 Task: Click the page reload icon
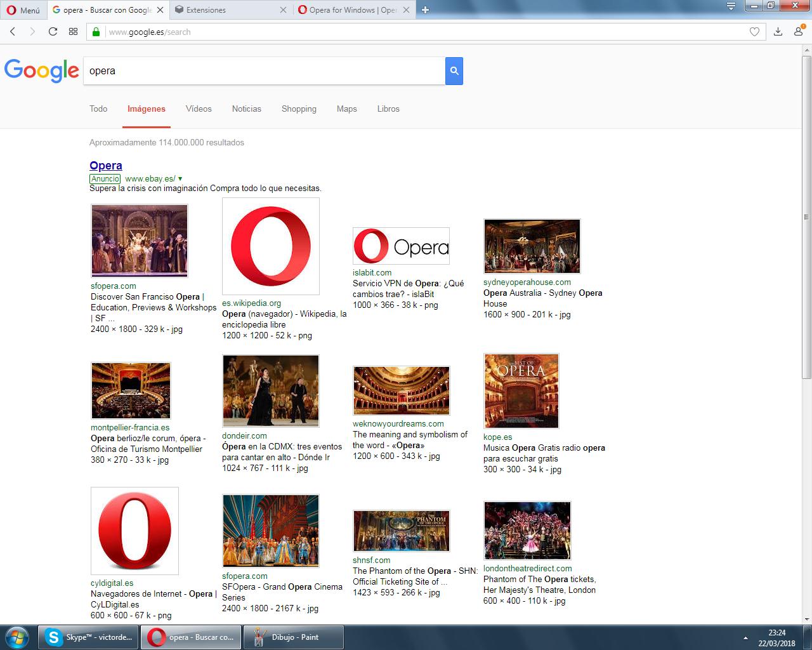point(53,32)
